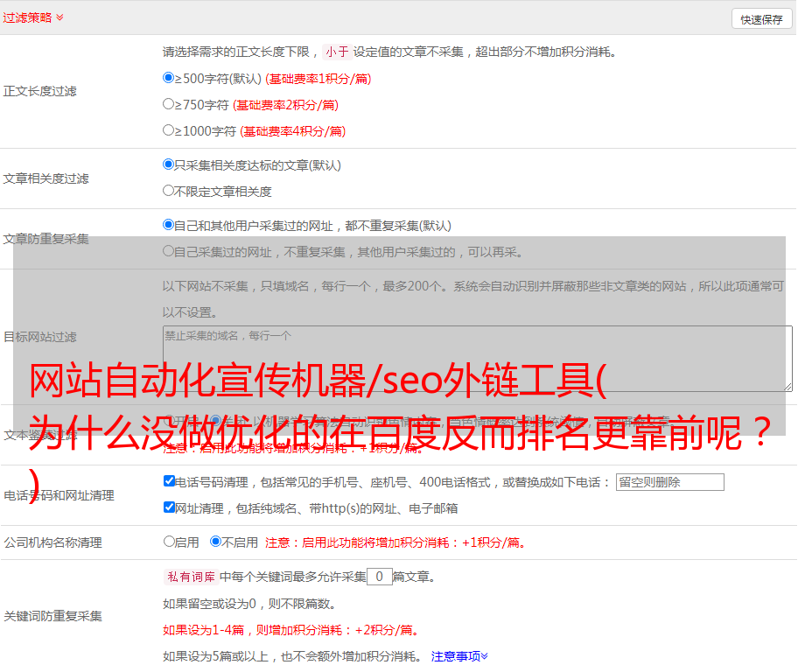Screen dimensions: 798x672
Task: Select 只采集相关度达标的文章 radio option
Action: tap(169, 164)
